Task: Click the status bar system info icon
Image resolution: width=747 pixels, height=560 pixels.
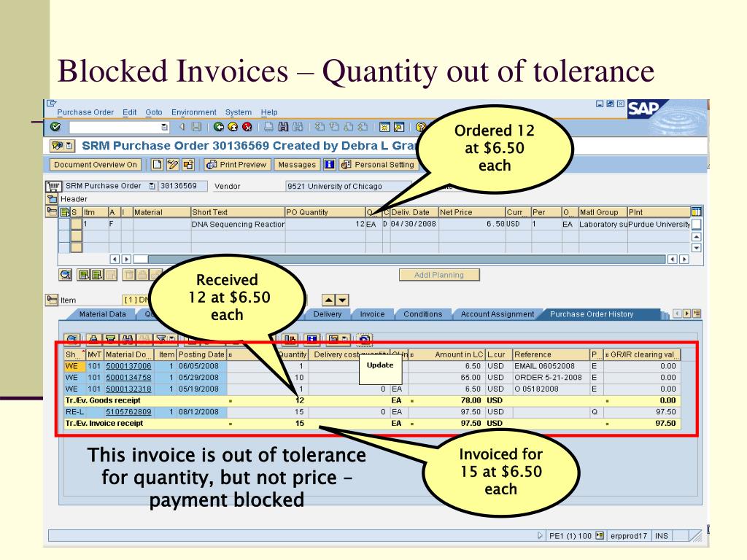Action: coord(600,536)
